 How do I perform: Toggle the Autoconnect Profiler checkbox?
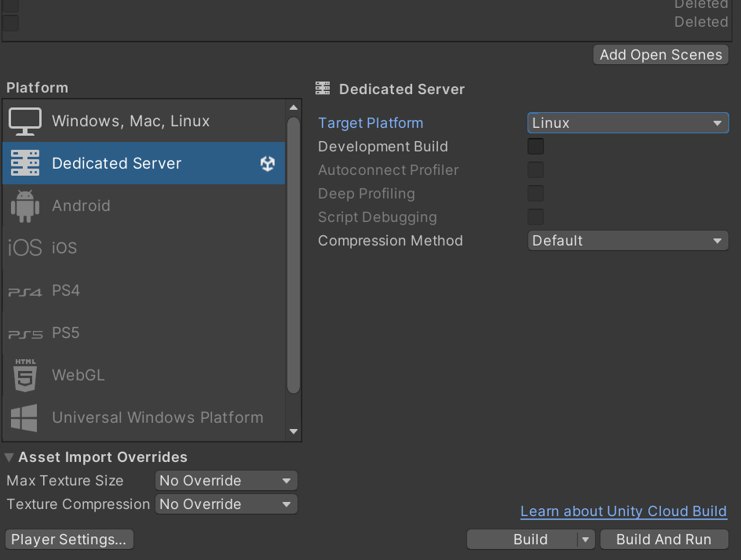[x=535, y=170]
